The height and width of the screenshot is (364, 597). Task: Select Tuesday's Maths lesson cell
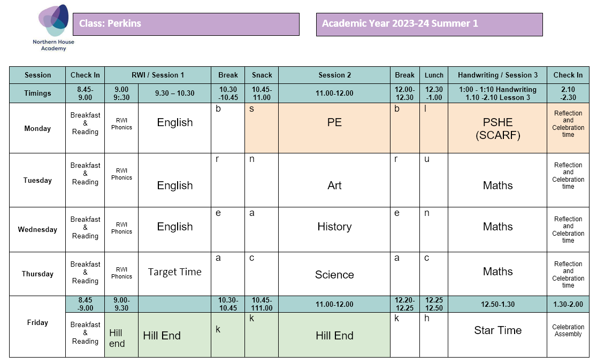click(497, 185)
